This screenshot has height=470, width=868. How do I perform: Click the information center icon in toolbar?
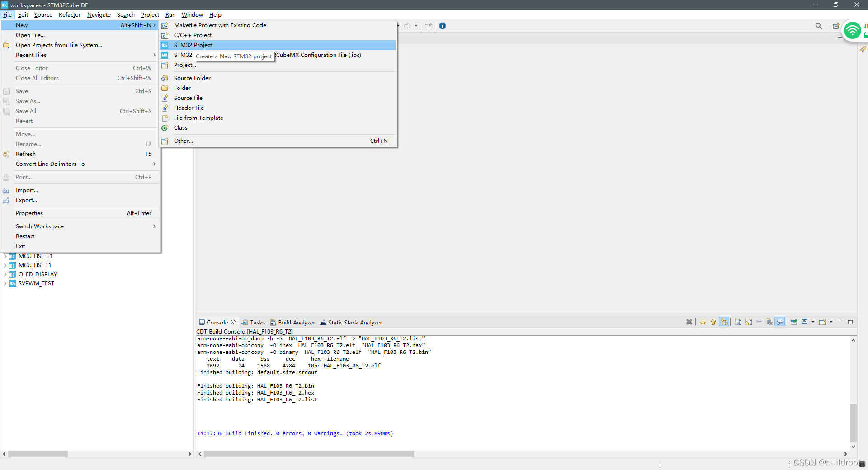443,26
